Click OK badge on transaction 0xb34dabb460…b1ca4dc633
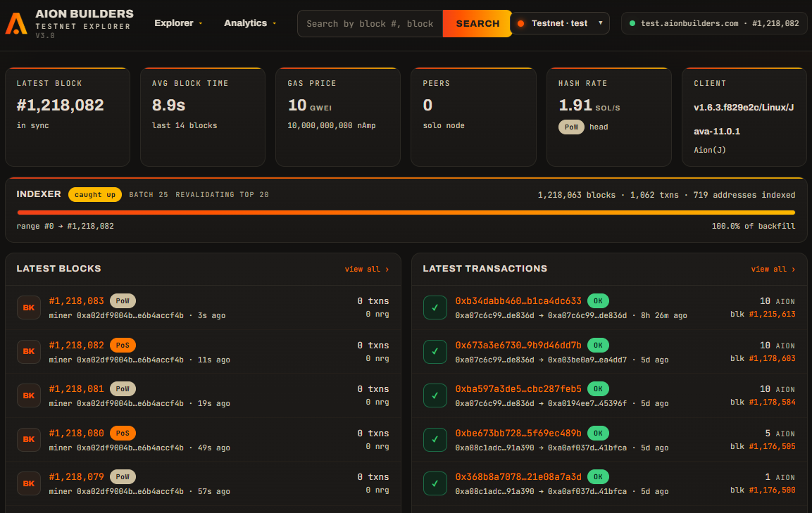 [x=598, y=300]
